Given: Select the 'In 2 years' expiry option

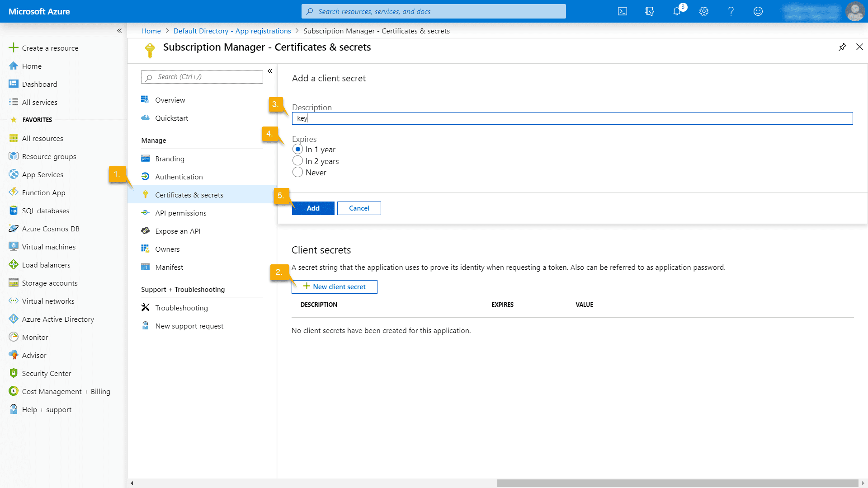Looking at the screenshot, I should point(297,161).
